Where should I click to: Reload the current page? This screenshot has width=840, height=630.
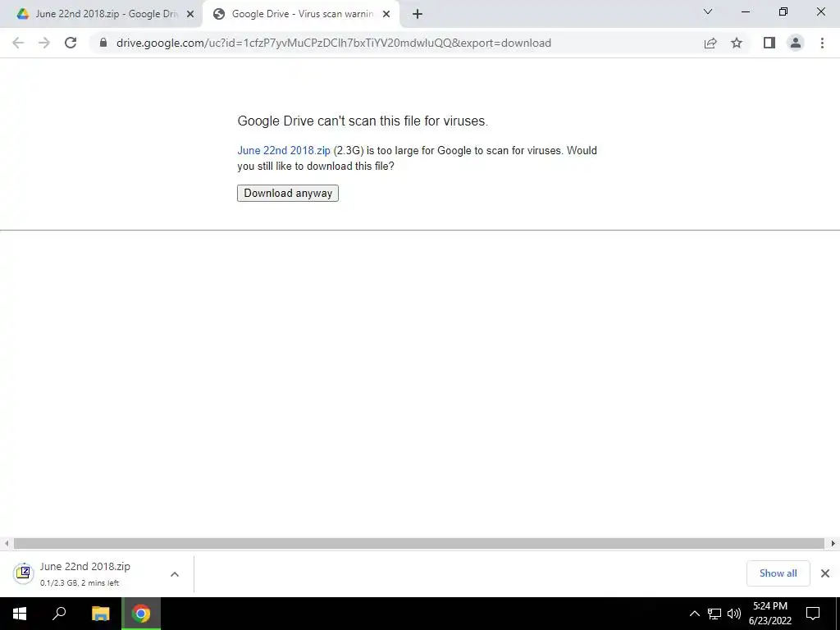71,43
